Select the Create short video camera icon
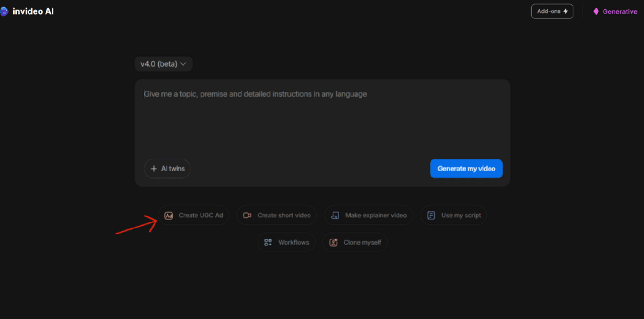The image size is (644, 319). [246, 215]
